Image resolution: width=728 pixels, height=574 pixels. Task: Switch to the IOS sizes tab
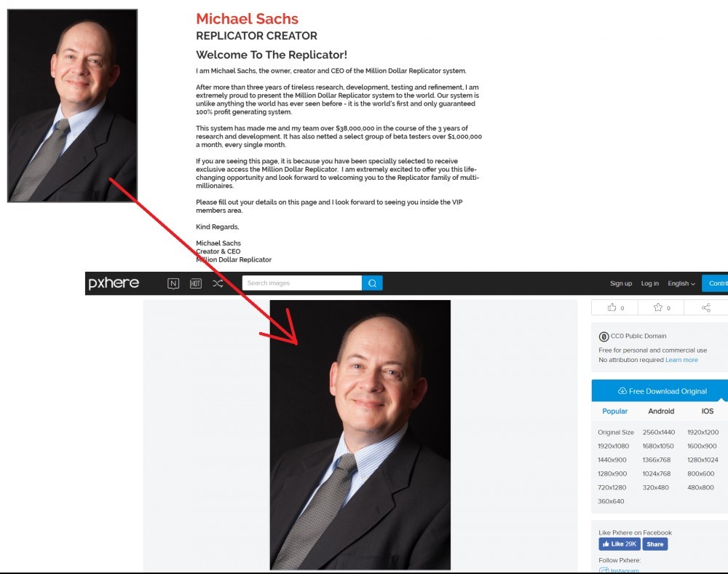[x=707, y=411]
